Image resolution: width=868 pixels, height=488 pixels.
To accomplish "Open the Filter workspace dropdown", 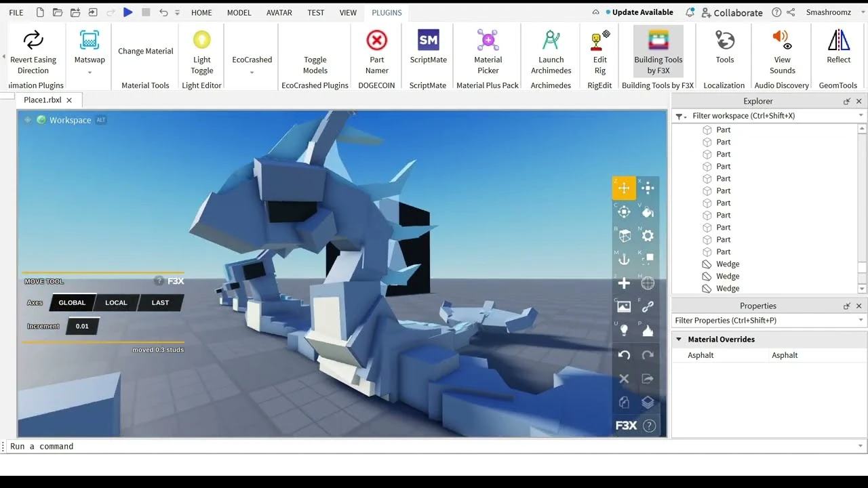I will pyautogui.click(x=860, y=115).
